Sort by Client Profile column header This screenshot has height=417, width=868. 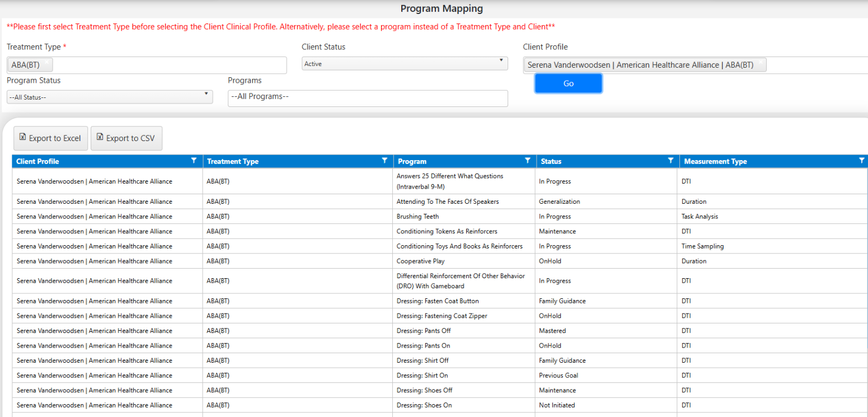37,161
